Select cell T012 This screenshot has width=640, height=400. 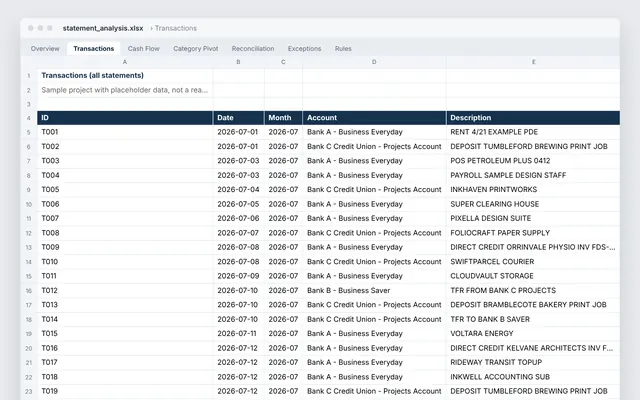[124, 291]
